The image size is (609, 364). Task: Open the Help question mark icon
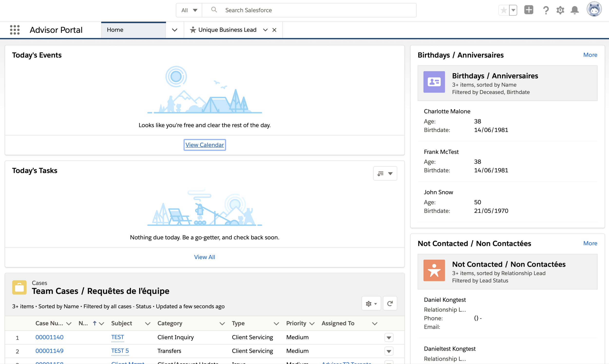[546, 10]
